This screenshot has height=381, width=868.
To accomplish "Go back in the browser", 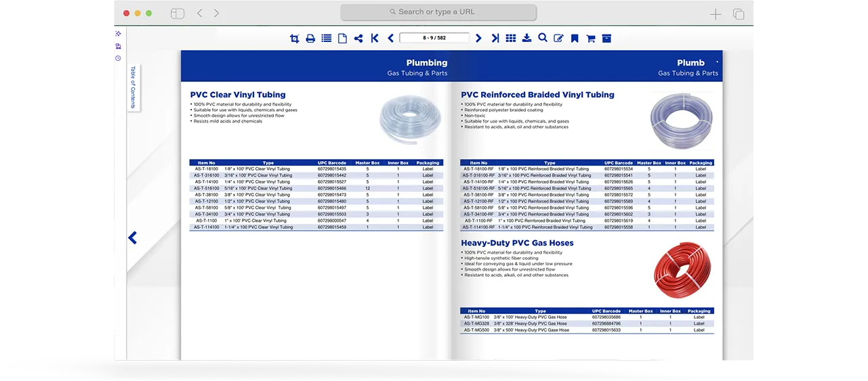I will [199, 13].
